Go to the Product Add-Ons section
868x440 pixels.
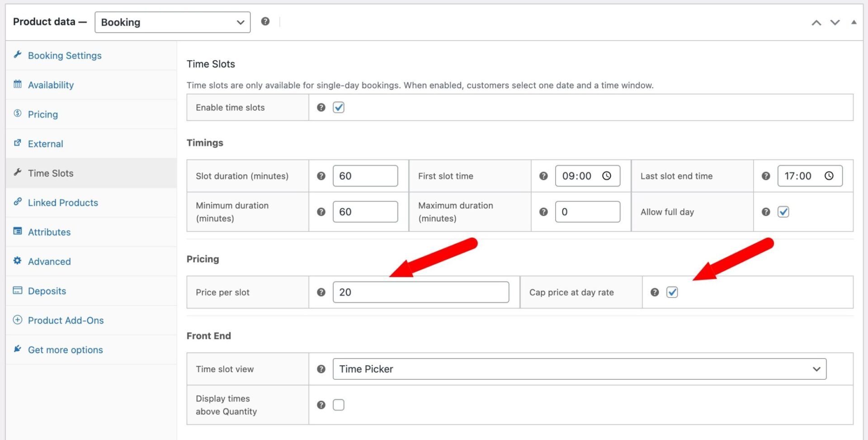point(66,320)
